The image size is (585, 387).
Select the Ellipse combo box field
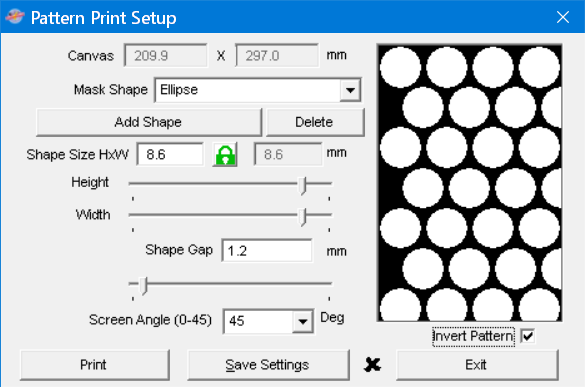258,90
